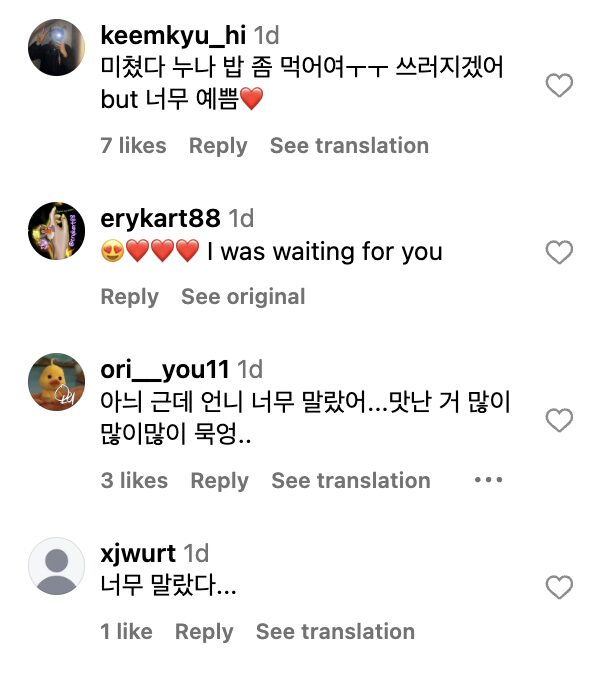The height and width of the screenshot is (676, 600).
Task: View the 3 likes on ori__you11's comment
Action: point(134,481)
